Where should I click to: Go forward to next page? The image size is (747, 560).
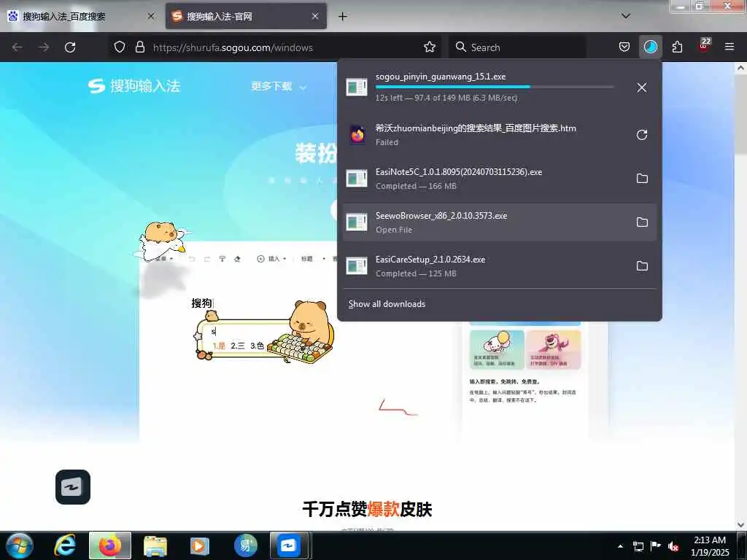click(x=44, y=47)
